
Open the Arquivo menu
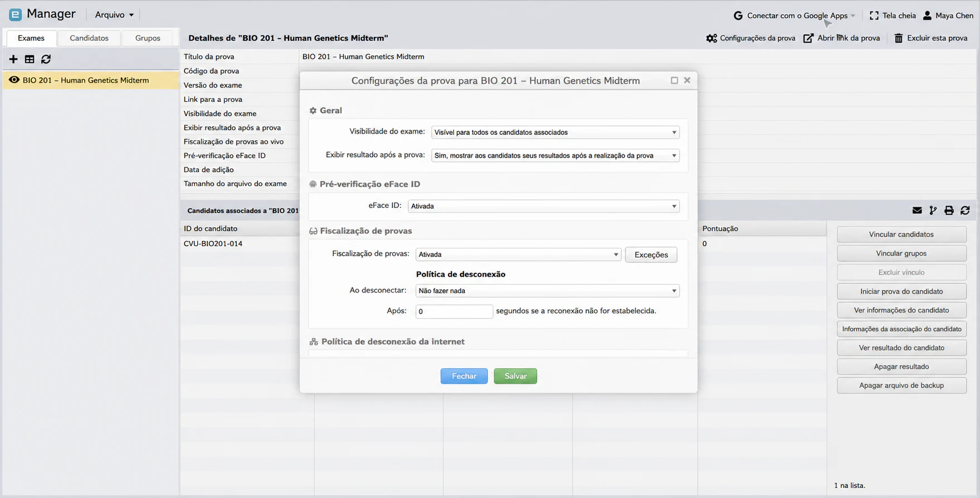tap(114, 15)
